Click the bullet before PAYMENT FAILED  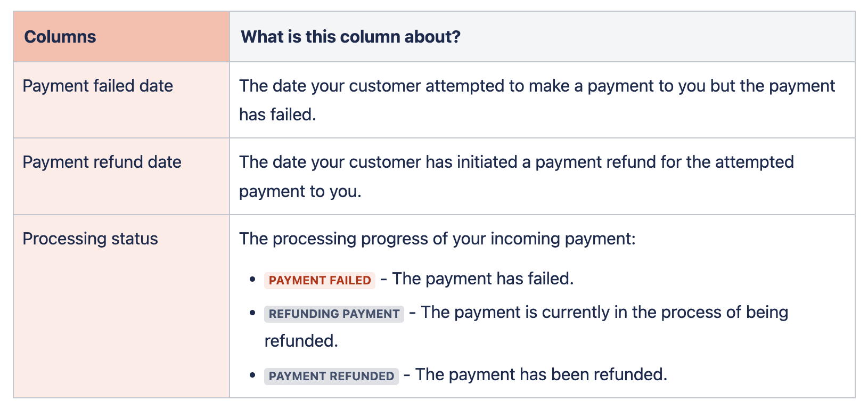click(253, 279)
